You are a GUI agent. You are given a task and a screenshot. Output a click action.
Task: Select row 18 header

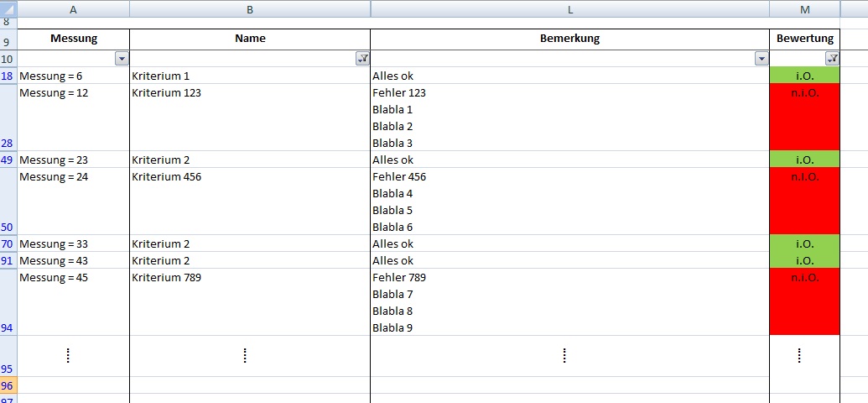tap(9, 76)
